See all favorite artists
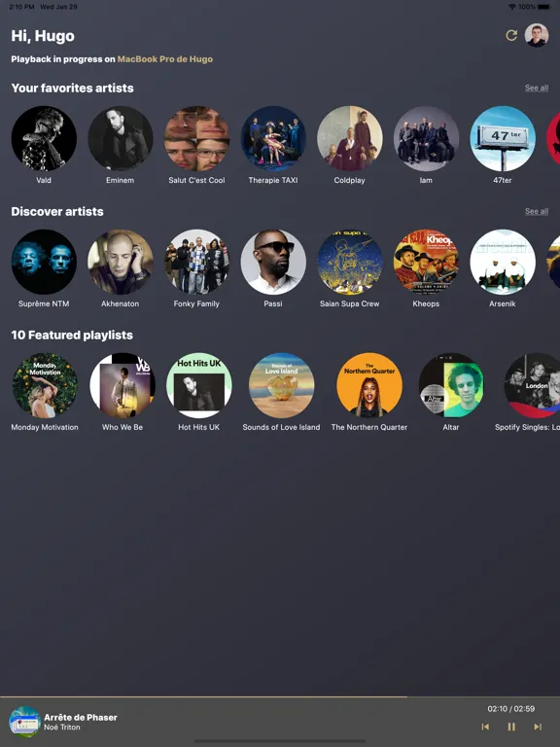Screen dimensions: 560x747 pos(537,88)
